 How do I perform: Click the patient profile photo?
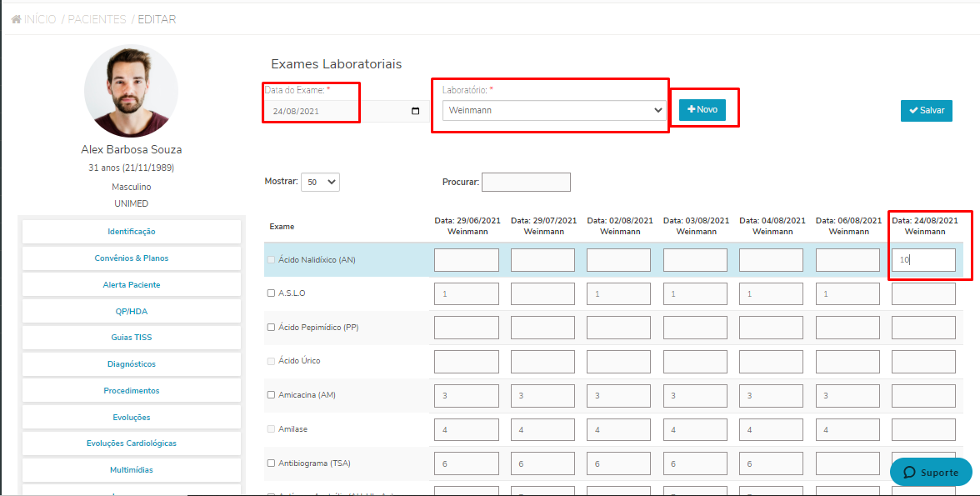point(132,92)
